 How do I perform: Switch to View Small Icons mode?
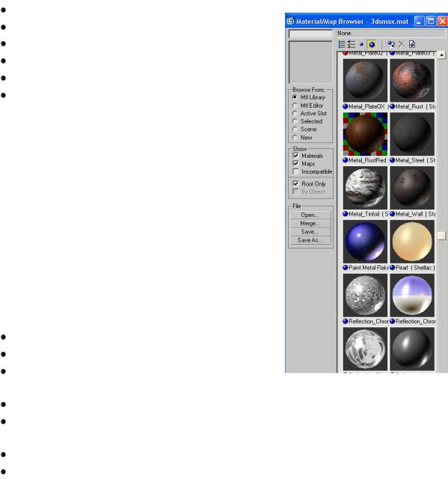[x=361, y=45]
